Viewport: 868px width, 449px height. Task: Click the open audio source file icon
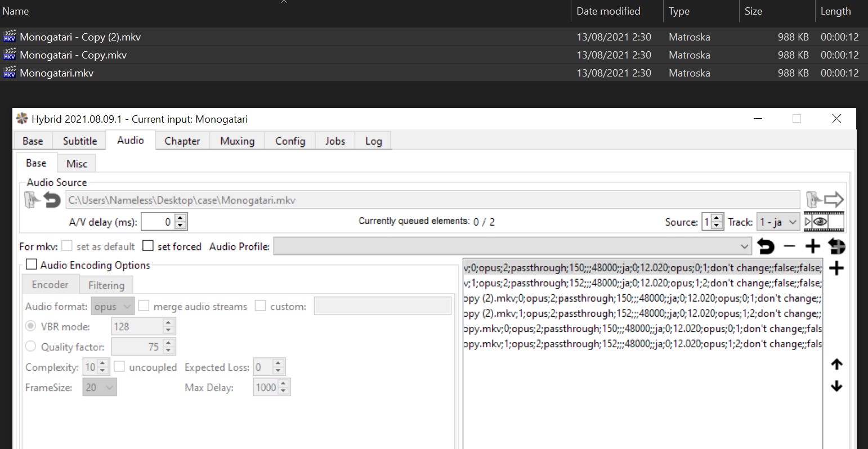[x=32, y=200]
